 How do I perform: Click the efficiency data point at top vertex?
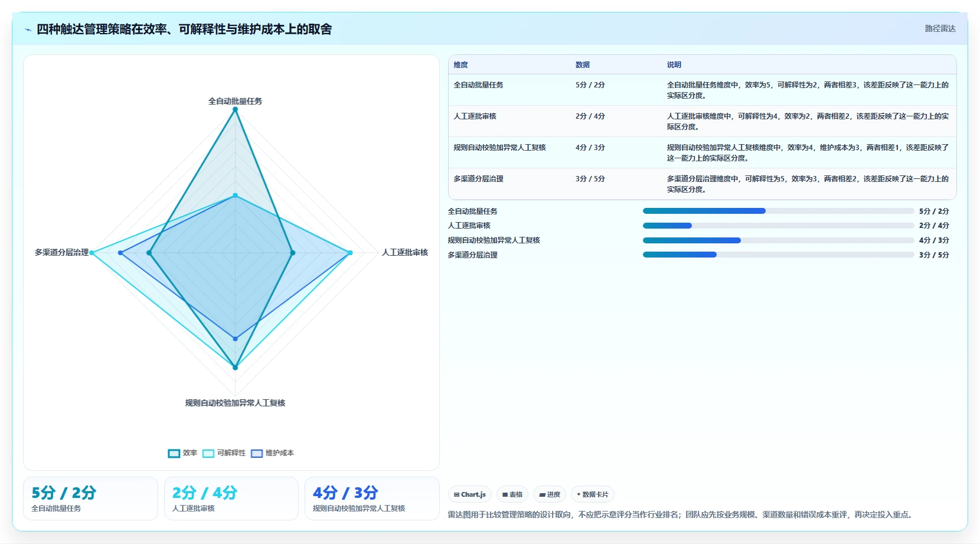[x=235, y=109]
